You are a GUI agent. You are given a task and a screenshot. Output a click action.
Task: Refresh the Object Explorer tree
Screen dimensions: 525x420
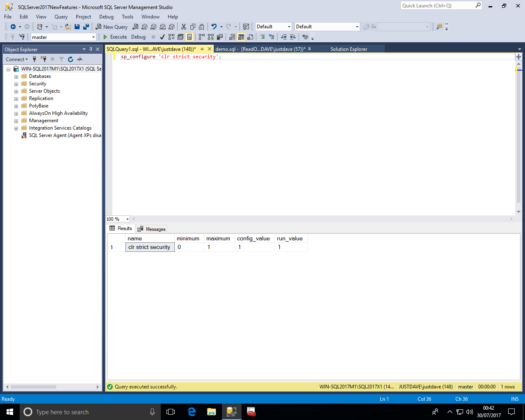coord(71,59)
